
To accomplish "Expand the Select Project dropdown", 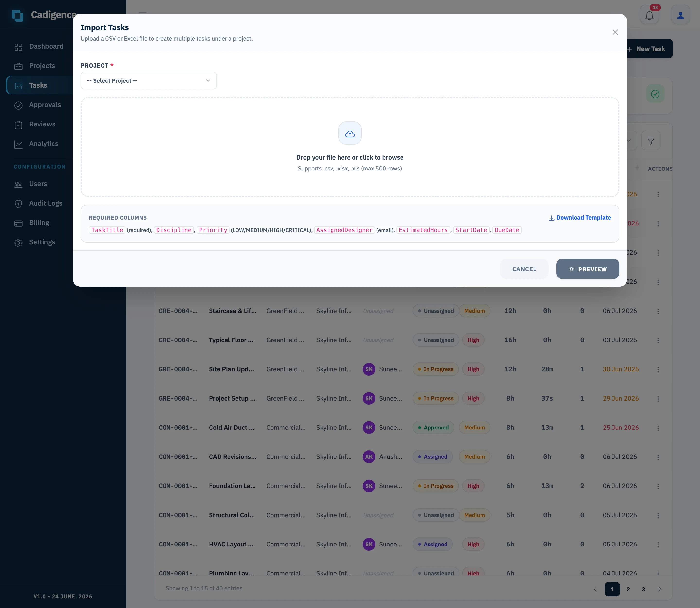I will [x=149, y=81].
